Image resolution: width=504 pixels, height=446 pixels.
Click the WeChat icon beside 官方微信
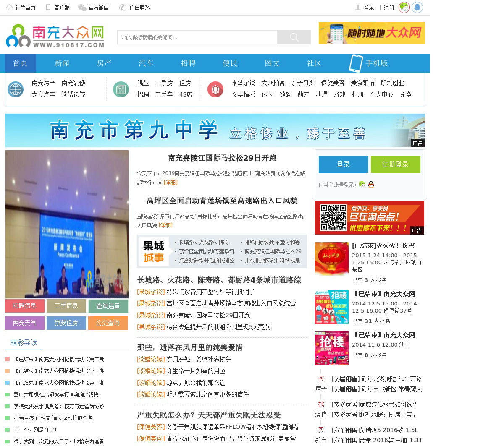[x=82, y=8]
